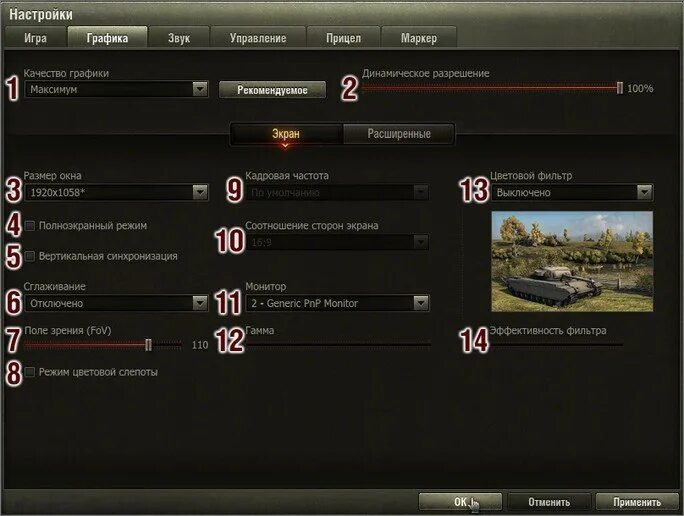
Task: Click the Отменить button
Action: click(549, 502)
